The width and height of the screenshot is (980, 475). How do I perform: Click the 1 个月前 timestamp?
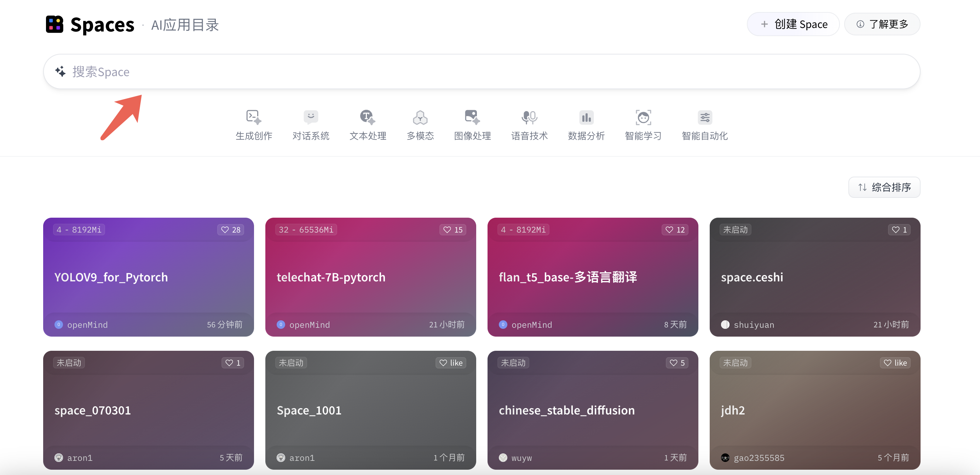pos(449,458)
